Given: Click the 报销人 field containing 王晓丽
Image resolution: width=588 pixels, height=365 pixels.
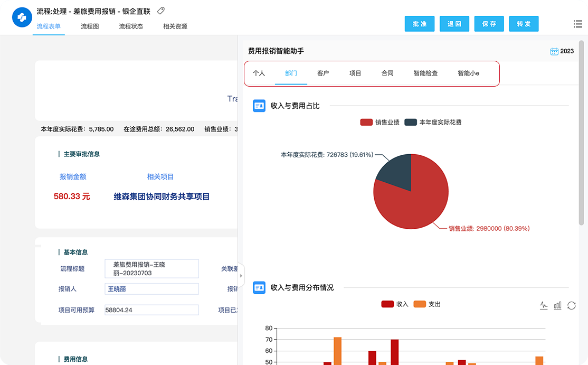Looking at the screenshot, I should (151, 289).
